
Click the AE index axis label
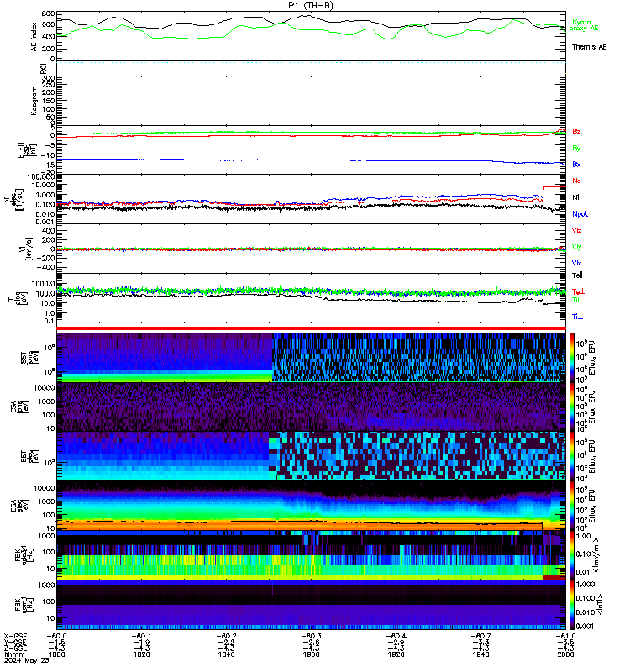(x=34, y=37)
